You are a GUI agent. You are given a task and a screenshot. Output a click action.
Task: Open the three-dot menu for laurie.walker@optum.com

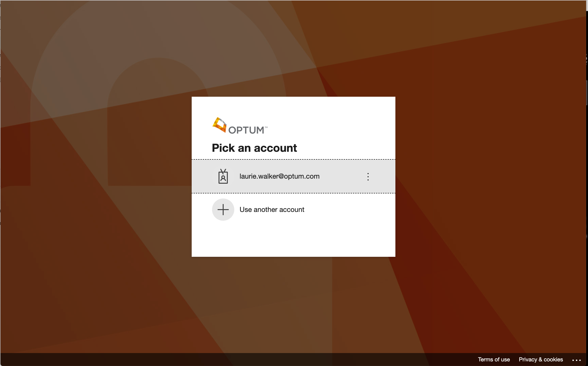coord(368,177)
